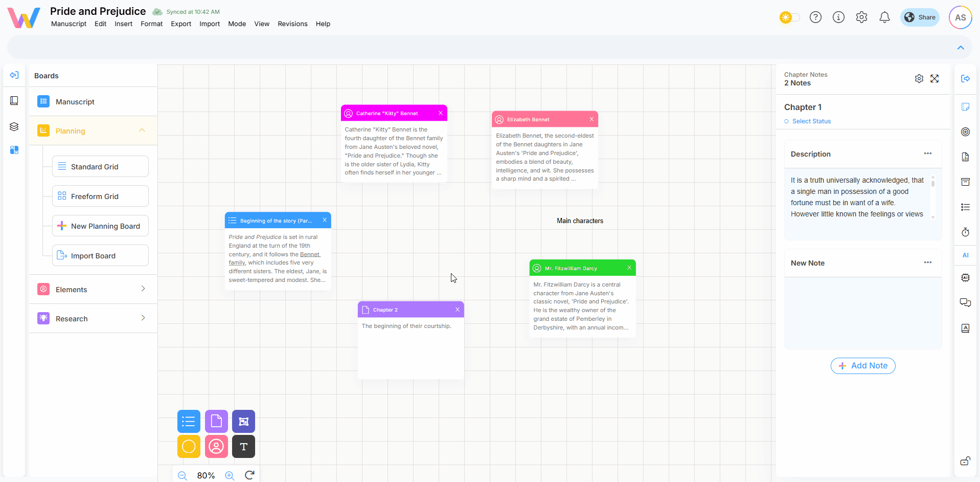Click the yellow circle shape tool
Image resolution: width=980 pixels, height=482 pixels.
click(x=189, y=447)
